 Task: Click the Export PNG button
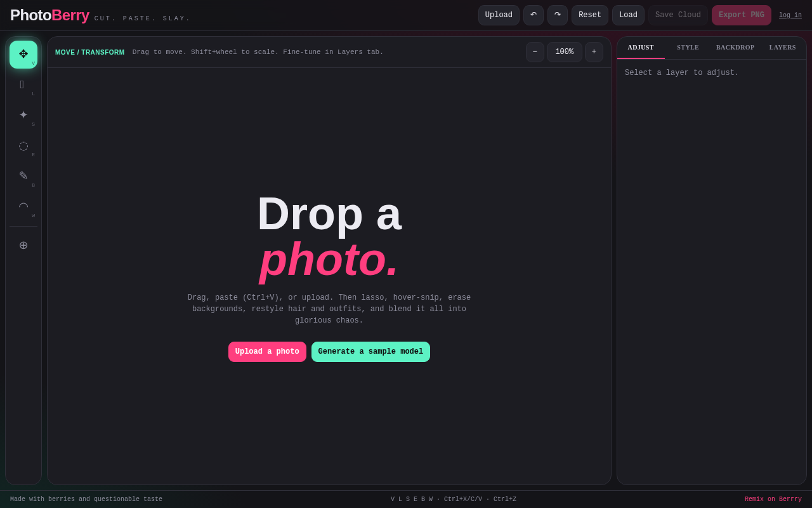[x=742, y=15]
